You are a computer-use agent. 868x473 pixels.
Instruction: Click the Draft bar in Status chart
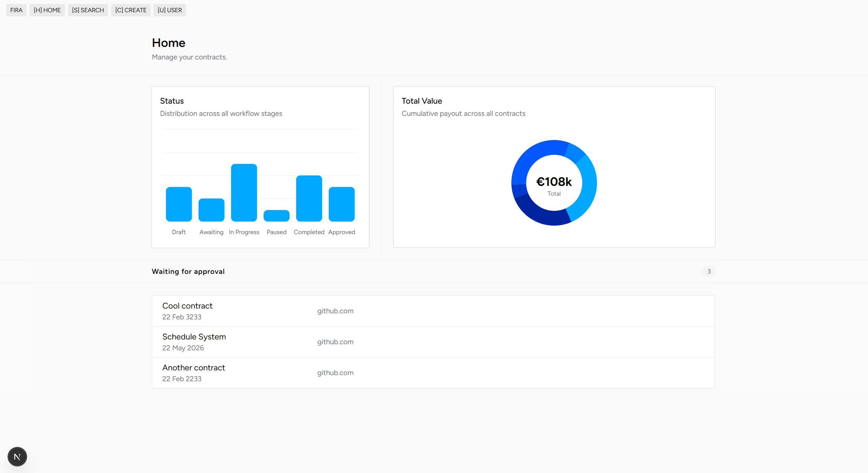178,204
